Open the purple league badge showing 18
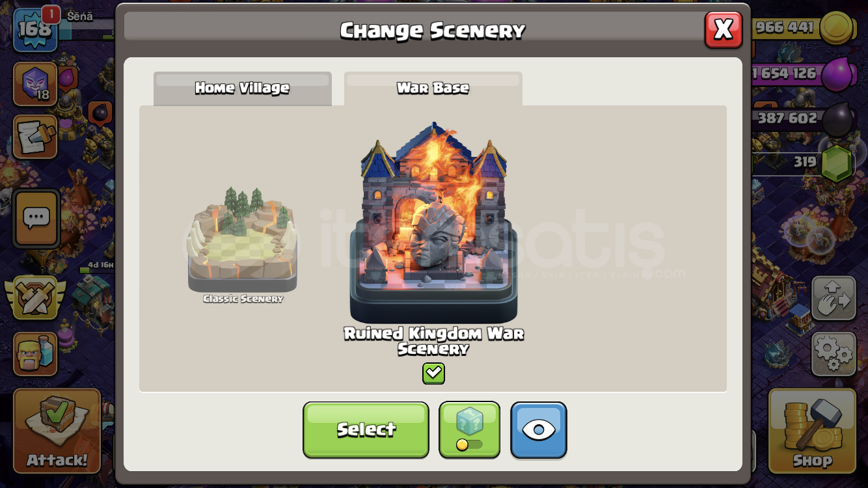The width and height of the screenshot is (868, 488). pos(35,83)
